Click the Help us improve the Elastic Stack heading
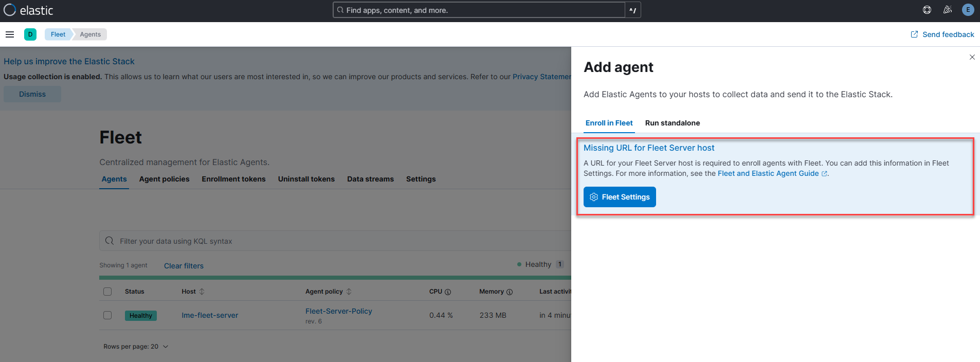This screenshot has width=980, height=362. pos(69,62)
